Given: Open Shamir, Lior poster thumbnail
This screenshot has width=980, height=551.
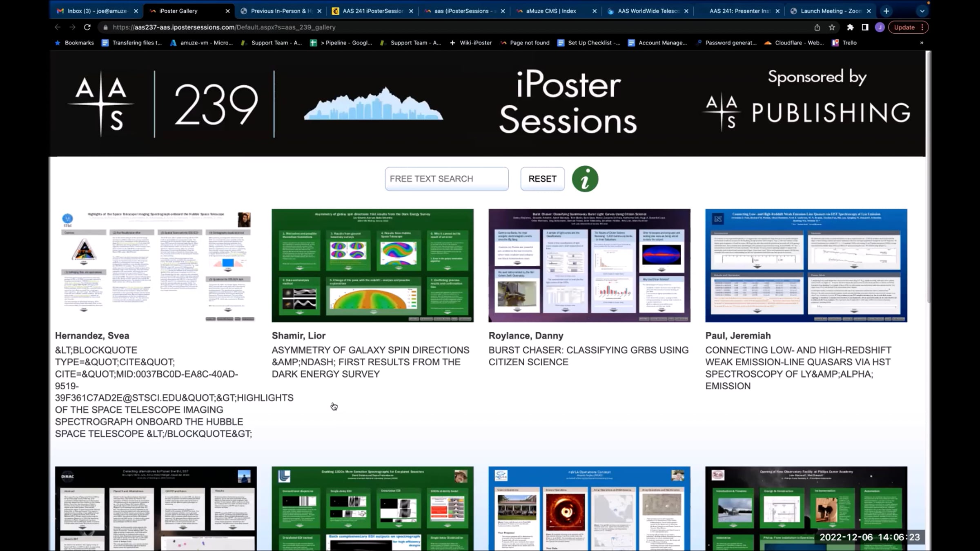Looking at the screenshot, I should point(372,265).
